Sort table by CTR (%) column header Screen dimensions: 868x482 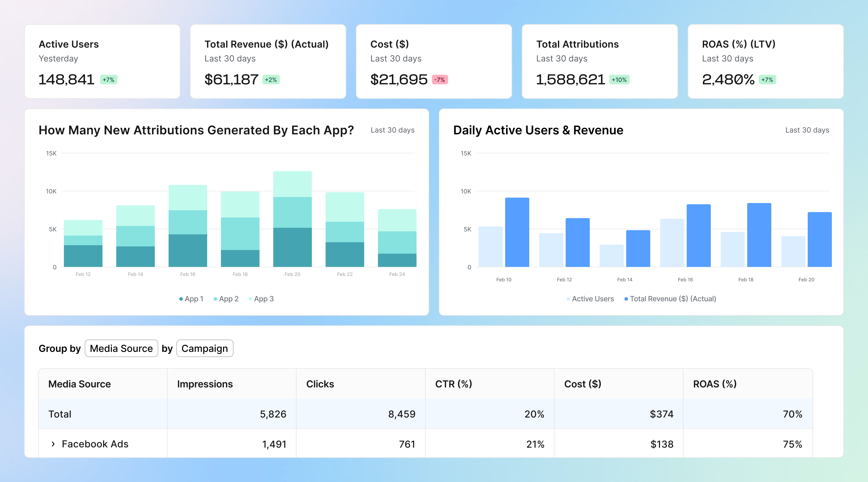click(x=453, y=384)
